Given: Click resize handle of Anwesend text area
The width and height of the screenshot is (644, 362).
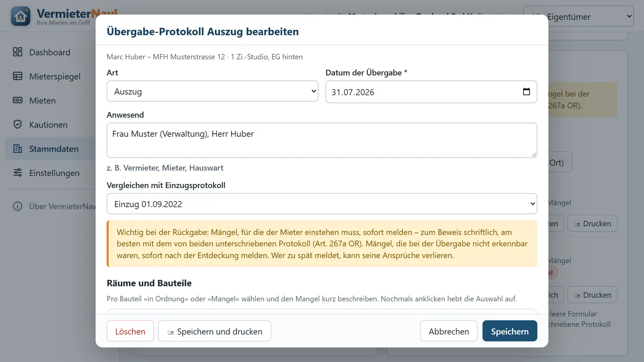Looking at the screenshot, I should pos(534,154).
